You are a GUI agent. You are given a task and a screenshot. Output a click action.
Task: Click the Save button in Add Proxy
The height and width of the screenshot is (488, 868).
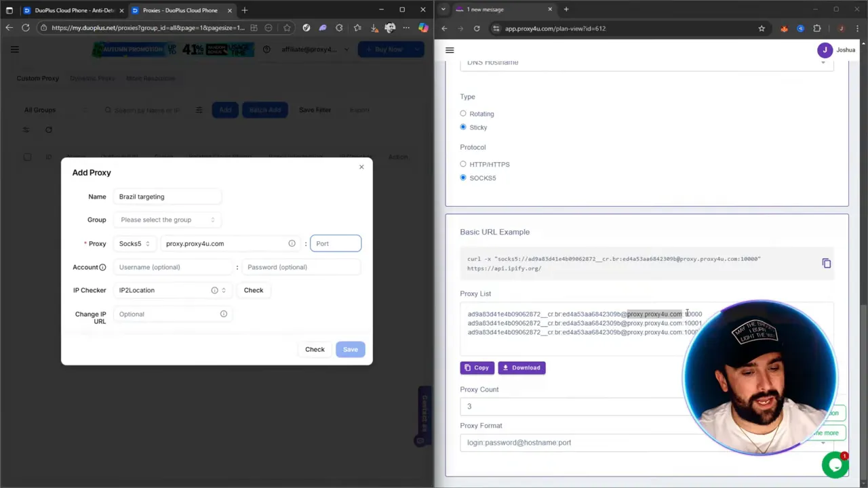[x=350, y=349]
